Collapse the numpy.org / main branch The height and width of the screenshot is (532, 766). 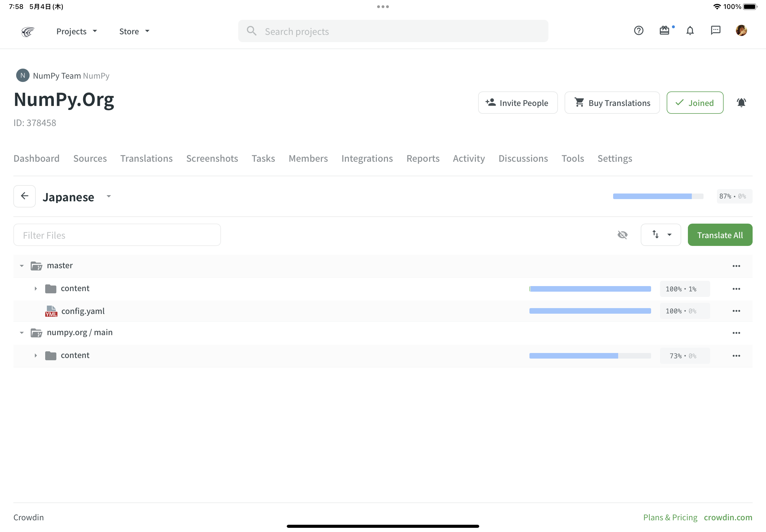pyautogui.click(x=22, y=333)
